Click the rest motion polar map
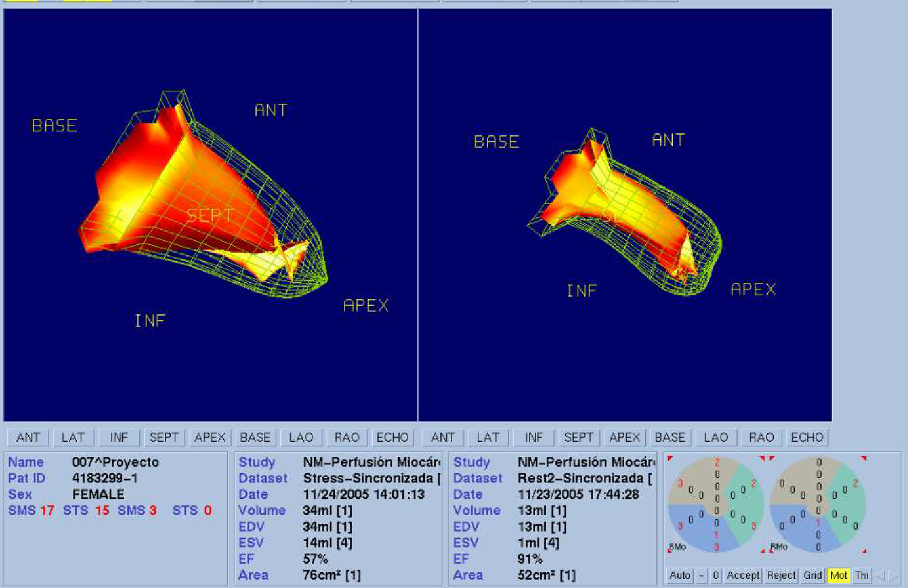 (818, 504)
